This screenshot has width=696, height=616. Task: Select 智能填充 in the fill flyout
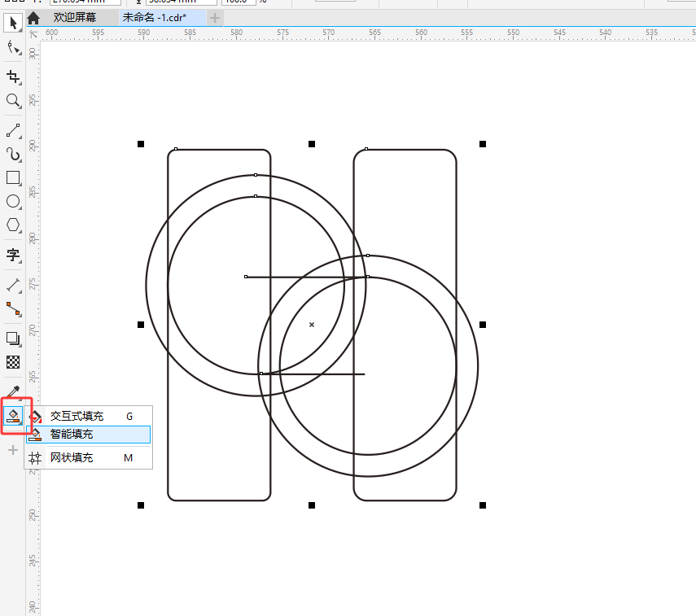[89, 434]
